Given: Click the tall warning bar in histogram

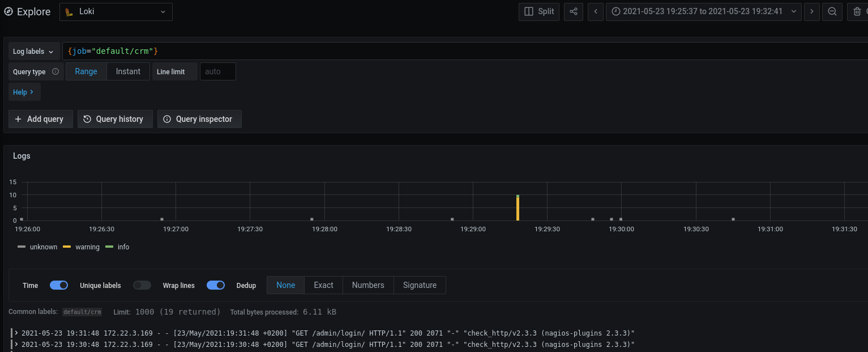Looking at the screenshot, I should pyautogui.click(x=518, y=208).
